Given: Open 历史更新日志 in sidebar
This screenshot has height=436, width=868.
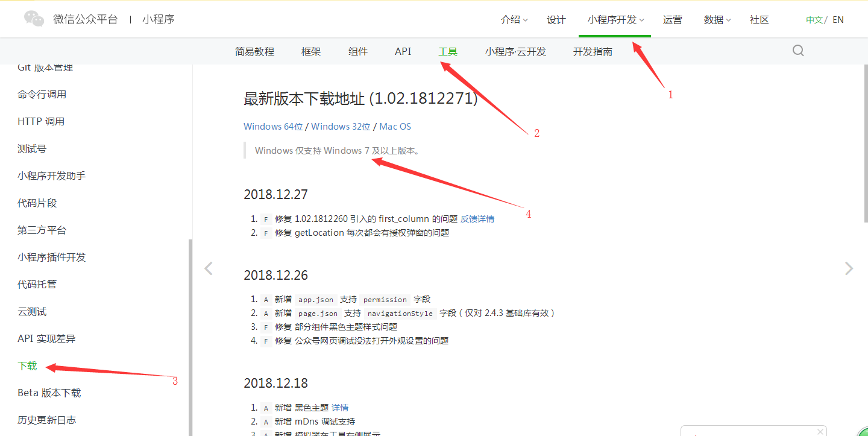Looking at the screenshot, I should (47, 420).
